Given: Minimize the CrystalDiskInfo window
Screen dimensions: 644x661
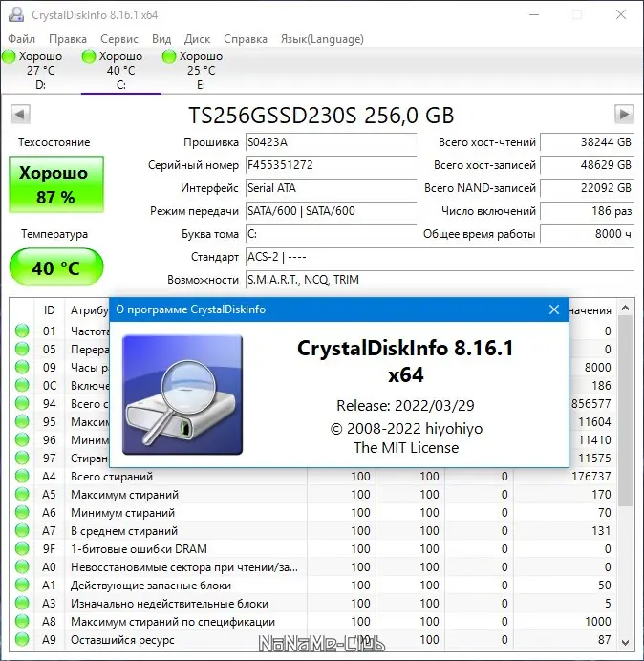Looking at the screenshot, I should (534, 14).
